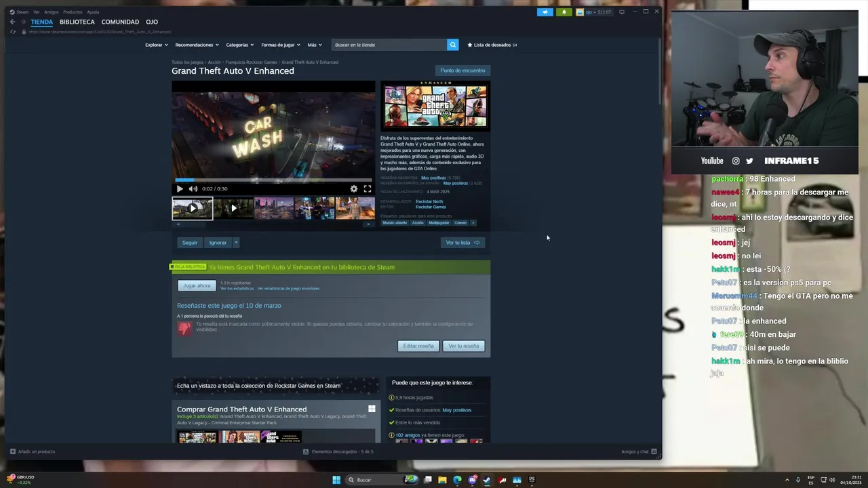868x488 pixels.
Task: Enter fullscreen on the trailer
Action: click(367, 188)
